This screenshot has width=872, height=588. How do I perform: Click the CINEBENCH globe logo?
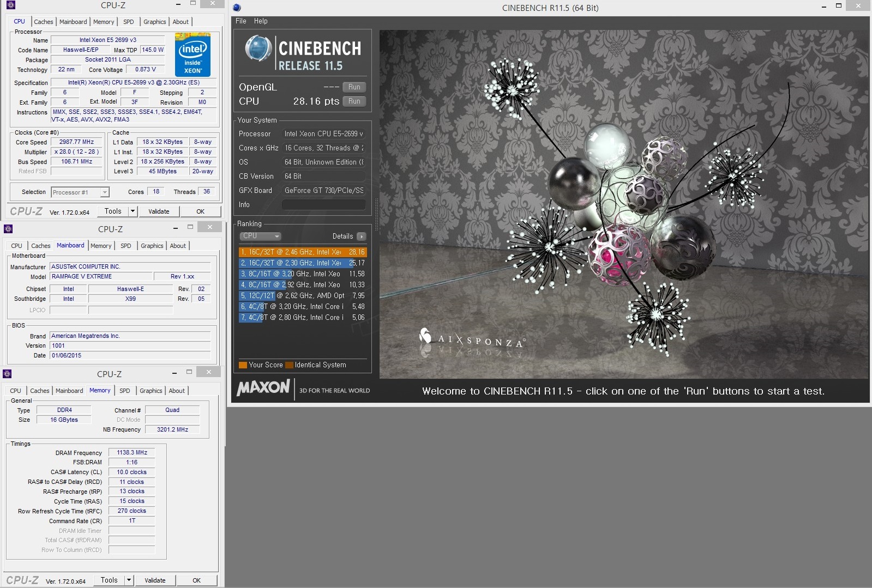(x=258, y=49)
